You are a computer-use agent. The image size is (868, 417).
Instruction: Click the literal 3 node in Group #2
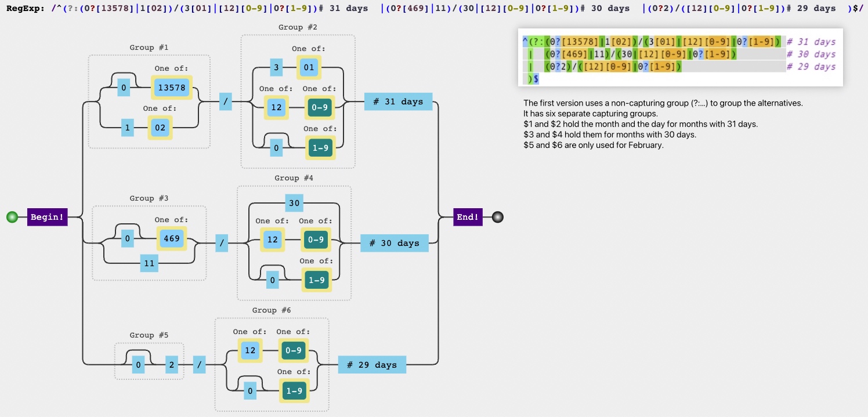click(276, 68)
